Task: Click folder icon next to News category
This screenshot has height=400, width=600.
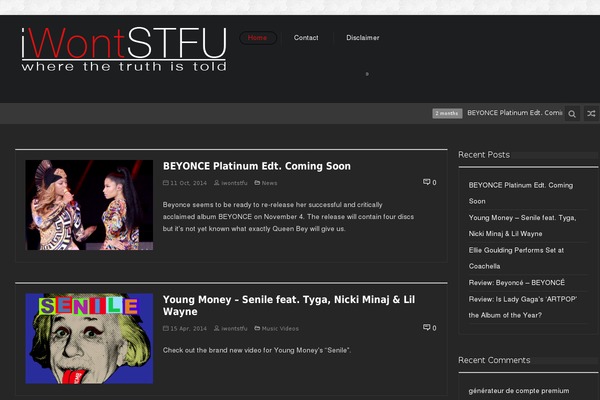Action: coord(257,183)
